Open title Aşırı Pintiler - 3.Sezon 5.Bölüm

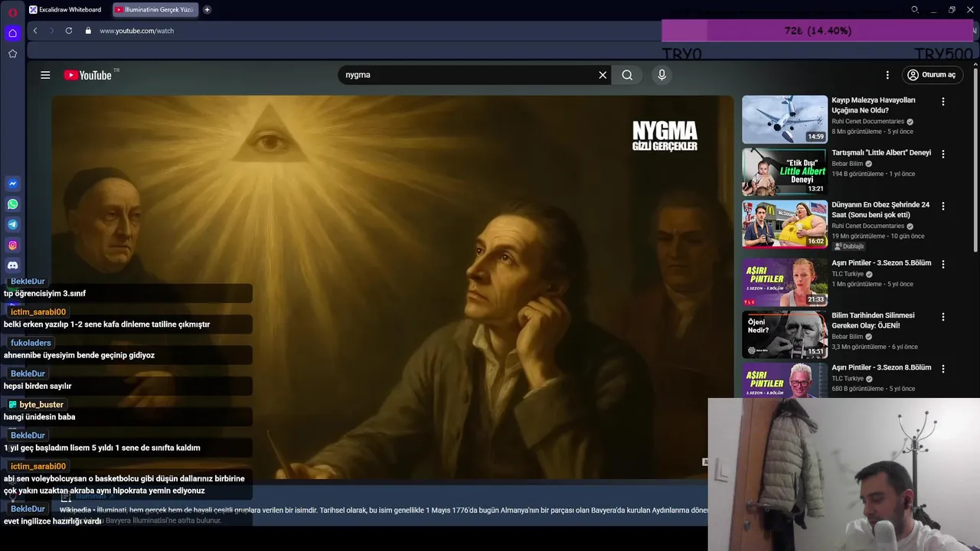(881, 263)
